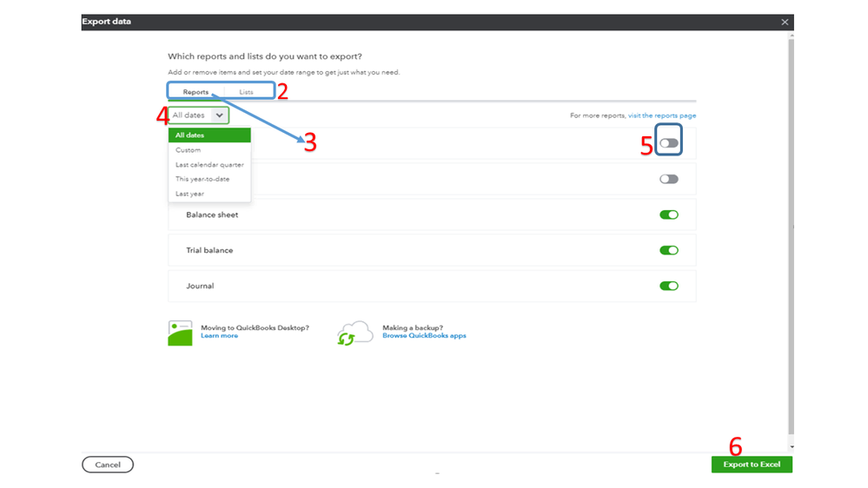Open Browse QuickBooks apps link
Screen dimensions: 868x488
[424, 336]
